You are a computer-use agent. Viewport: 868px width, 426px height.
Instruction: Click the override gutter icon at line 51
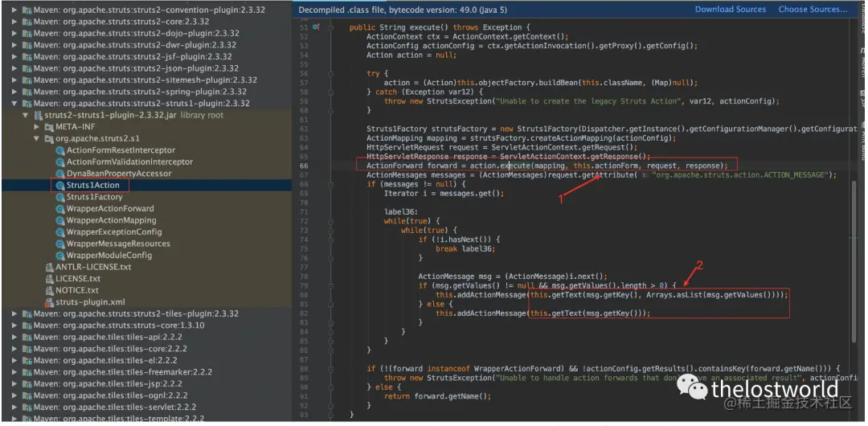coord(316,27)
